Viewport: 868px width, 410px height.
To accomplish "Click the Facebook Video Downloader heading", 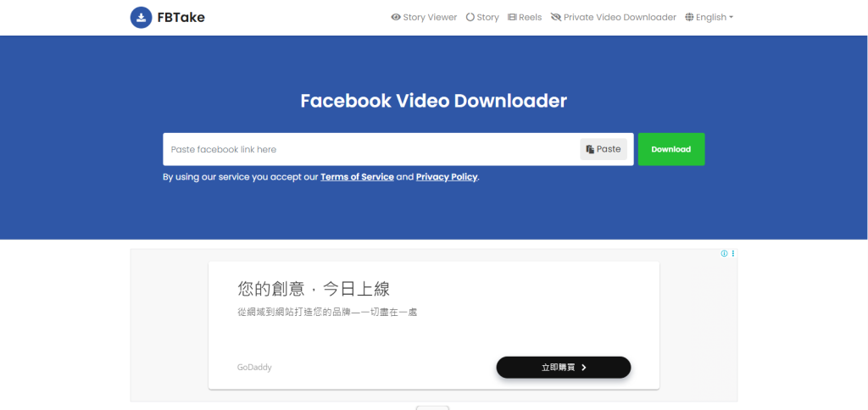I will pos(434,101).
